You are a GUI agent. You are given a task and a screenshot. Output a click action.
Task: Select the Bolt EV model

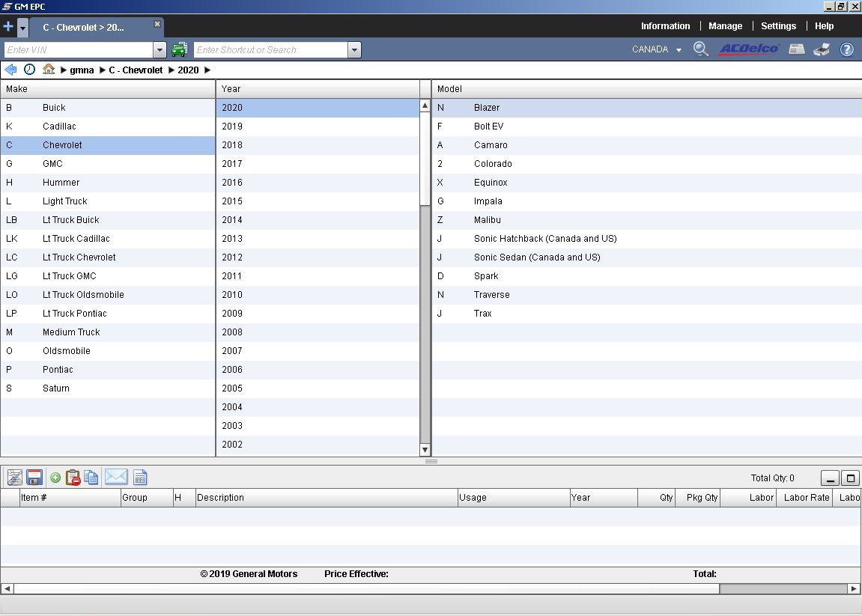[x=647, y=126]
